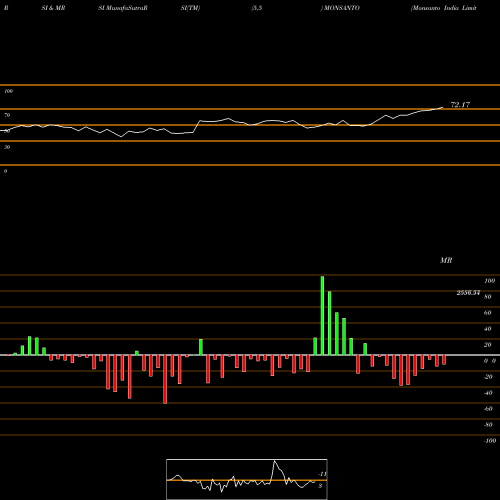
Task: Click the RSI axis label 70
Action: (x=7, y=115)
